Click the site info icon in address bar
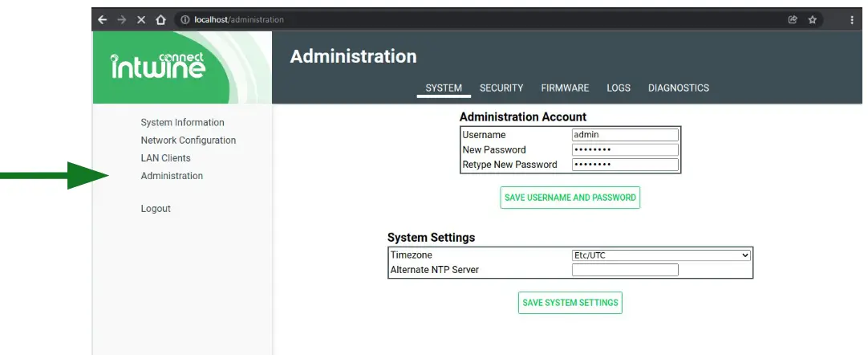Screen dimensions: 868x355 point(185,19)
